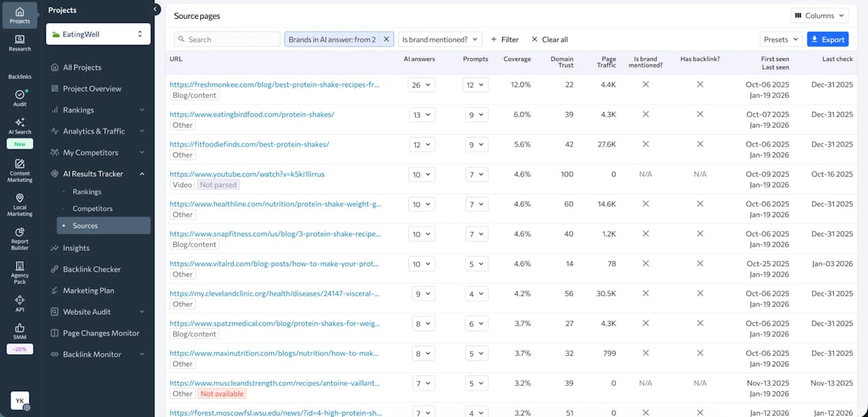Viewport: 868px width, 417px height.
Task: Sort by Coverage column header
Action: coord(517,59)
